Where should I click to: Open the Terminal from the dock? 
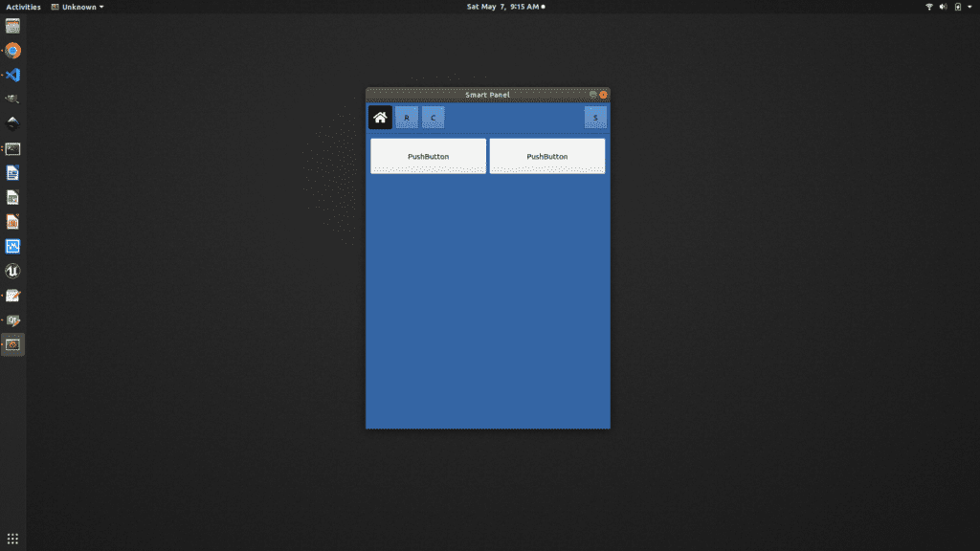coord(13,149)
